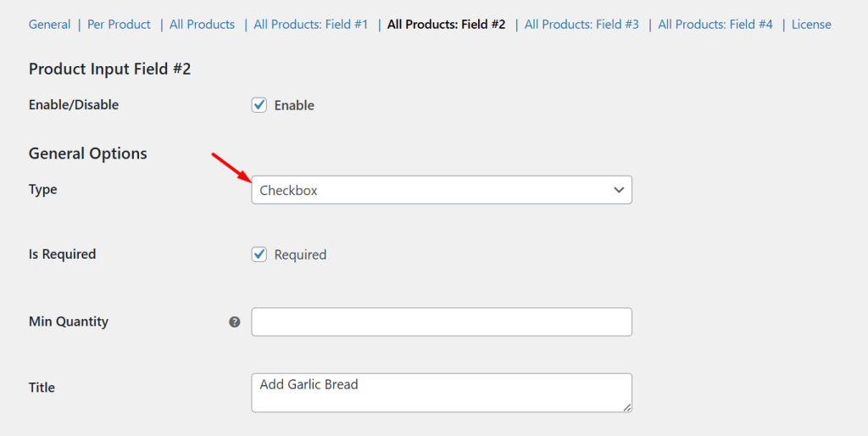Click the Type dropdown chevron arrow
The height and width of the screenshot is (436, 868).
619,190
